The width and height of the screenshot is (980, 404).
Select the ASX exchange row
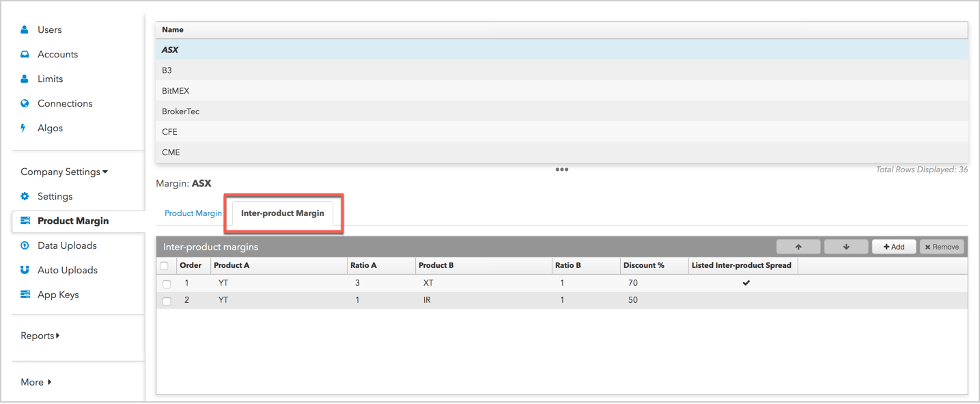pyautogui.click(x=562, y=50)
